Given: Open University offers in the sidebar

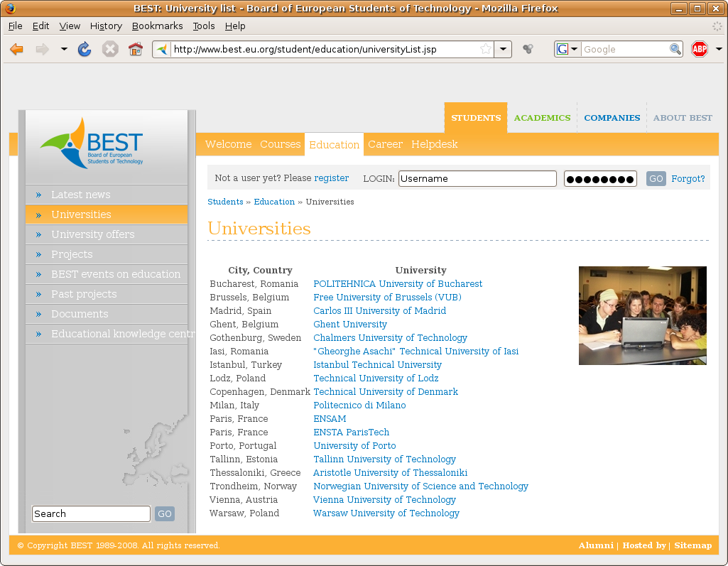Looking at the screenshot, I should click(x=107, y=234).
